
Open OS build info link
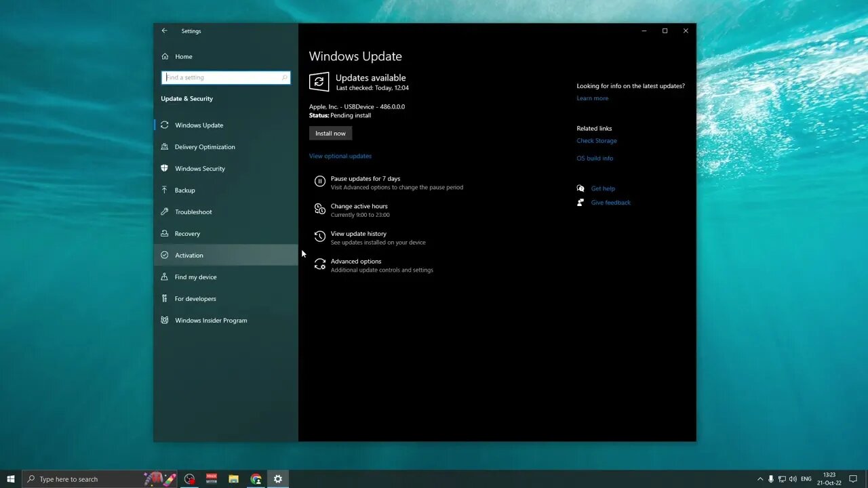(x=595, y=159)
